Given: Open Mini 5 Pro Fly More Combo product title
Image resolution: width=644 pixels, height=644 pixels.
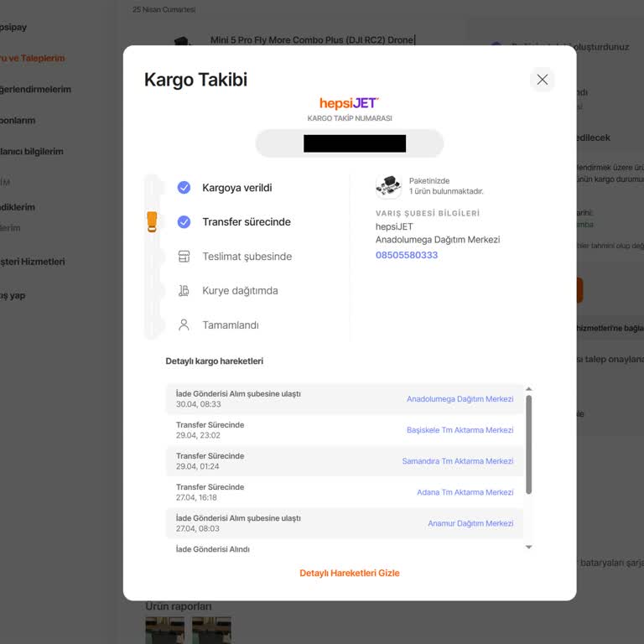Looking at the screenshot, I should tap(313, 40).
